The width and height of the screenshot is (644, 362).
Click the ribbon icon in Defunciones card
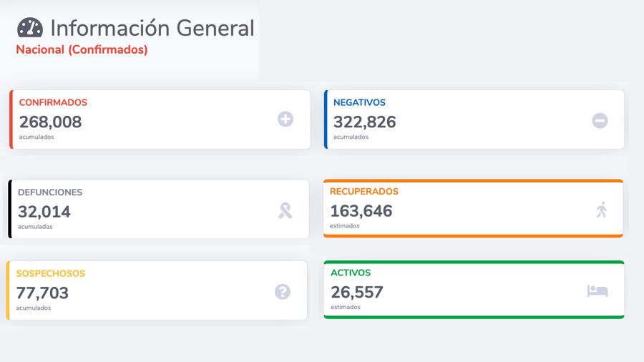click(286, 210)
